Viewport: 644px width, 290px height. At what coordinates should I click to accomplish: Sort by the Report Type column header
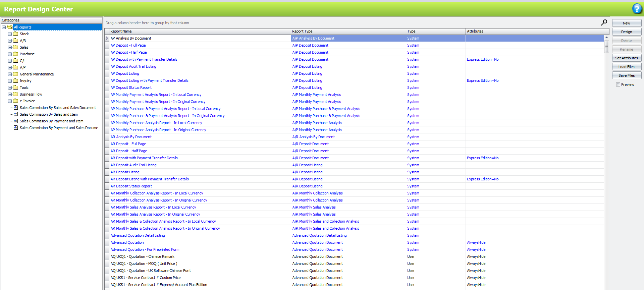348,31
